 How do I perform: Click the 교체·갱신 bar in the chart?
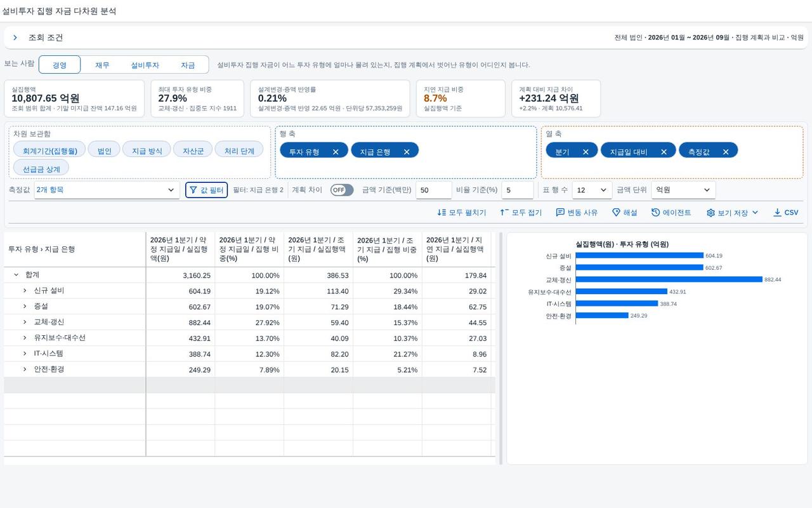[669, 279]
